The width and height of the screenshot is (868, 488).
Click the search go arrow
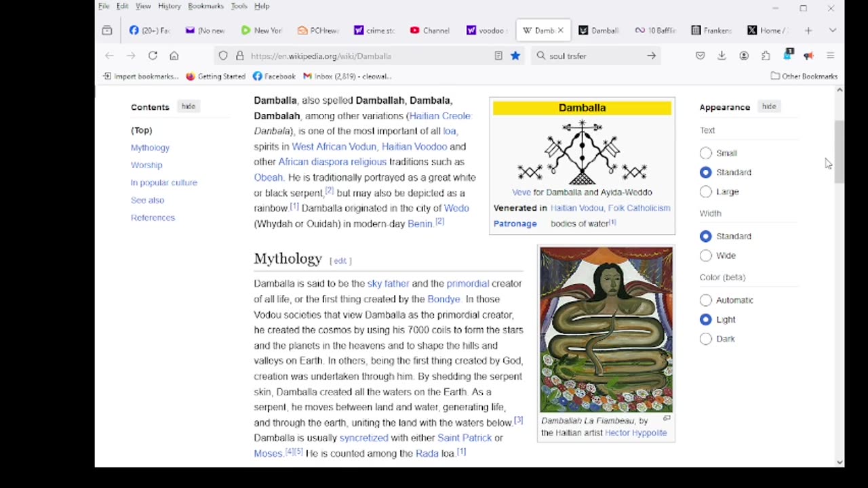pyautogui.click(x=651, y=56)
